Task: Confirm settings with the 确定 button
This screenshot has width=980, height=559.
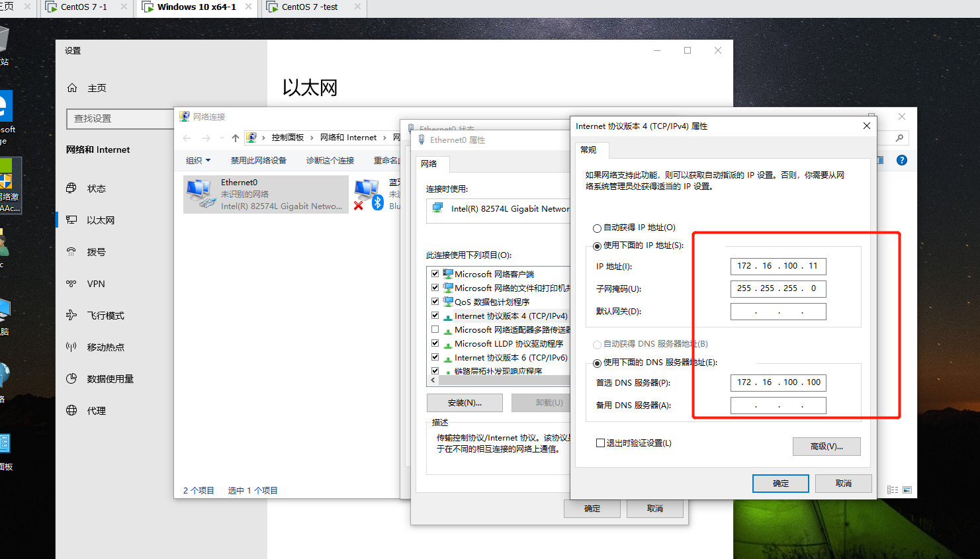Action: [781, 483]
